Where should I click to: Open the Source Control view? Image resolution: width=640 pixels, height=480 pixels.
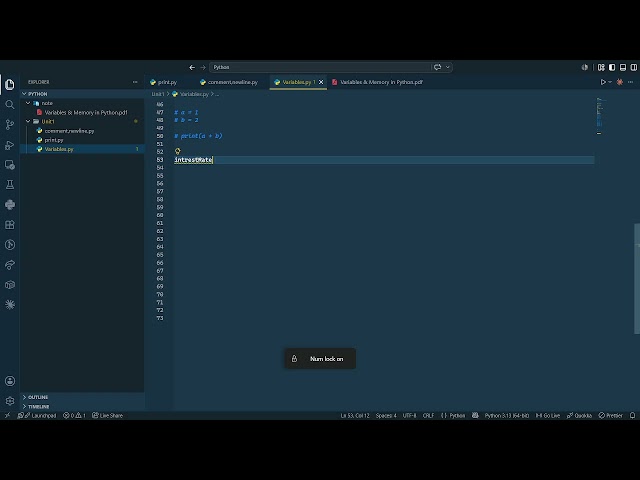point(10,124)
